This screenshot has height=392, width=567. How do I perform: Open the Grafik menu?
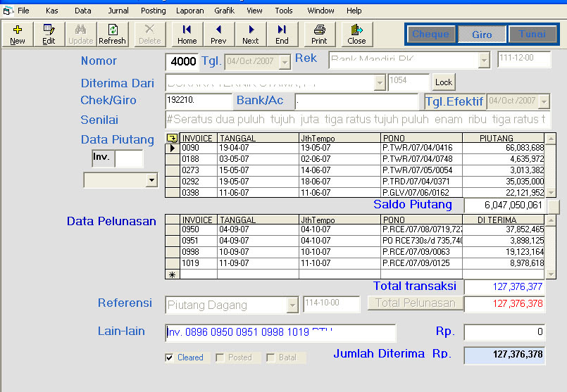(224, 11)
